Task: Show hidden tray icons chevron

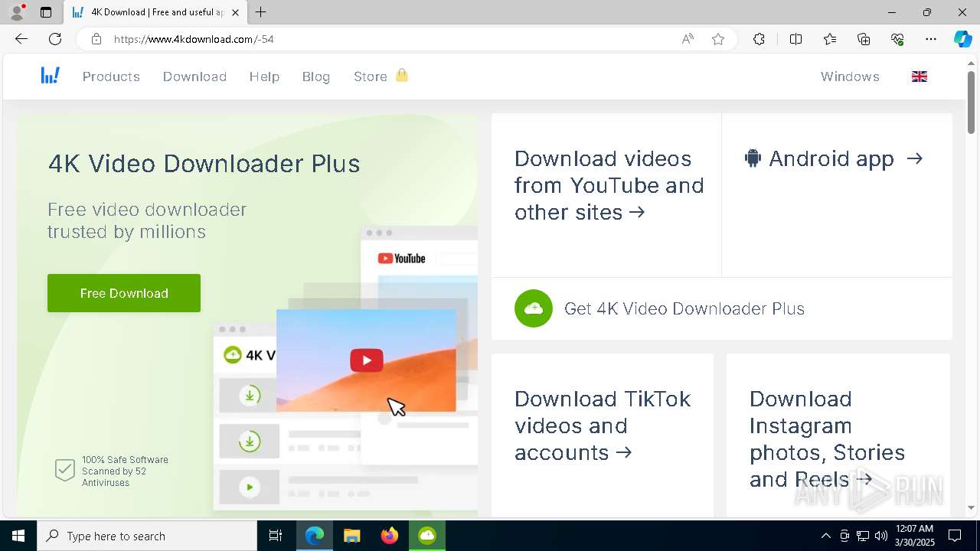Action: pyautogui.click(x=825, y=536)
